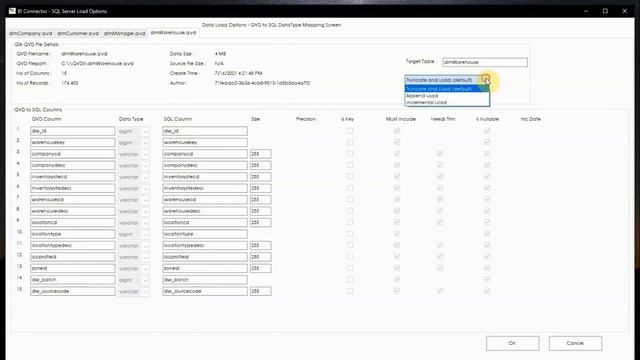Screen dimensions: 640x360
Task: Click the OK button
Action: coord(513,343)
